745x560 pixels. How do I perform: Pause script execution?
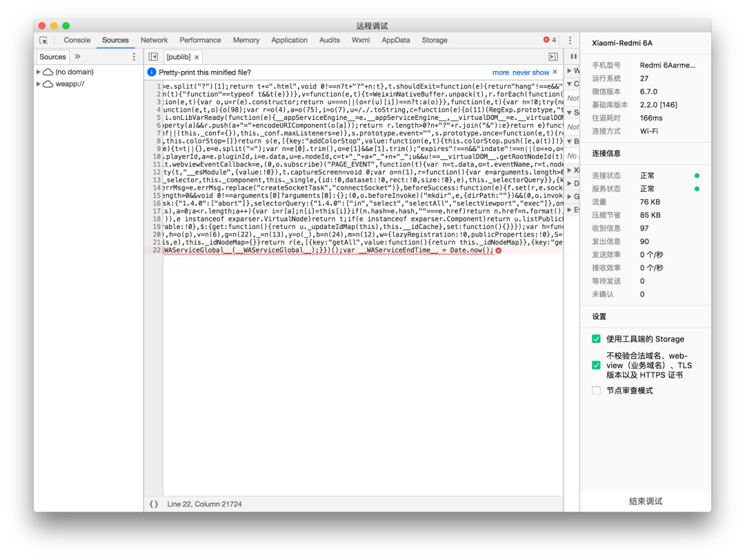click(573, 57)
